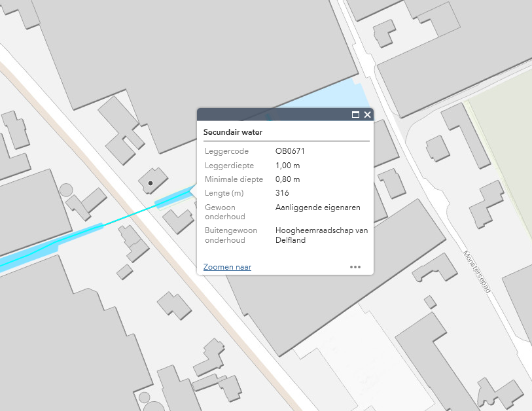Click the black dot marker on building
This screenshot has width=532, height=411.
pyautogui.click(x=151, y=183)
